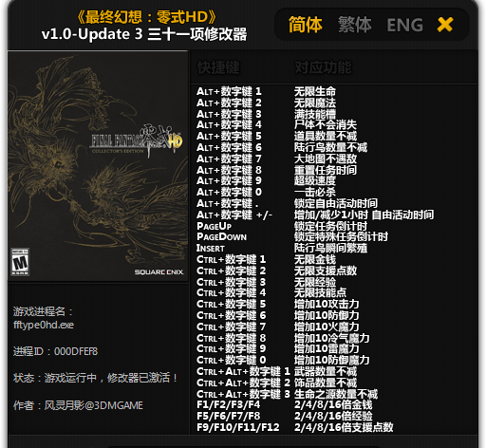
Task: Click the 2/4/8/16倍经验 entry
Action: click(x=333, y=416)
